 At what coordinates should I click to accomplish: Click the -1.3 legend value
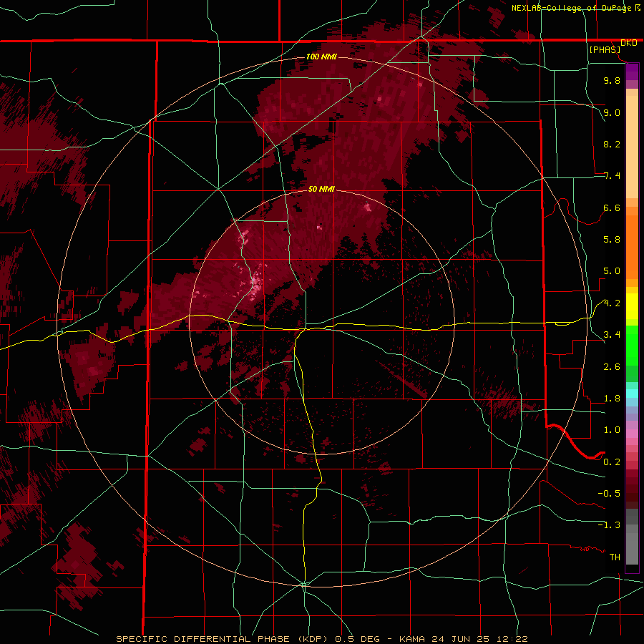pyautogui.click(x=609, y=525)
